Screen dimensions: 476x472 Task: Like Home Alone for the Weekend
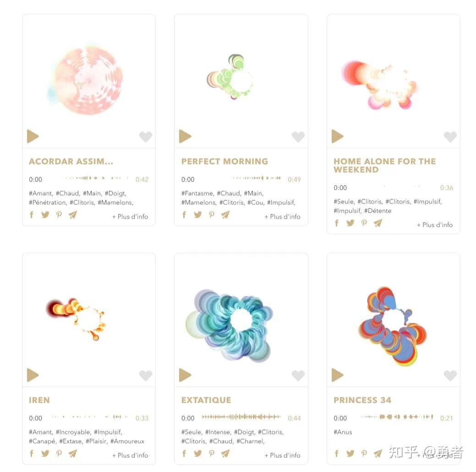coord(450,137)
